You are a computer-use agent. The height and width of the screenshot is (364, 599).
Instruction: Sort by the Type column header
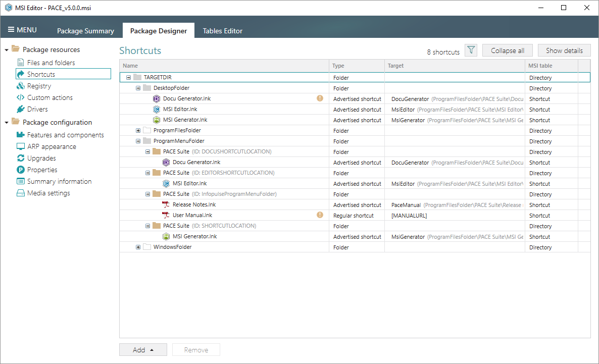357,66
